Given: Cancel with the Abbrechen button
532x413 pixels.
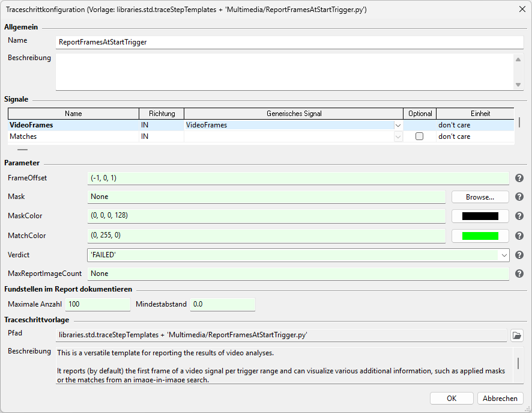Looking at the screenshot, I should pyautogui.click(x=500, y=399).
